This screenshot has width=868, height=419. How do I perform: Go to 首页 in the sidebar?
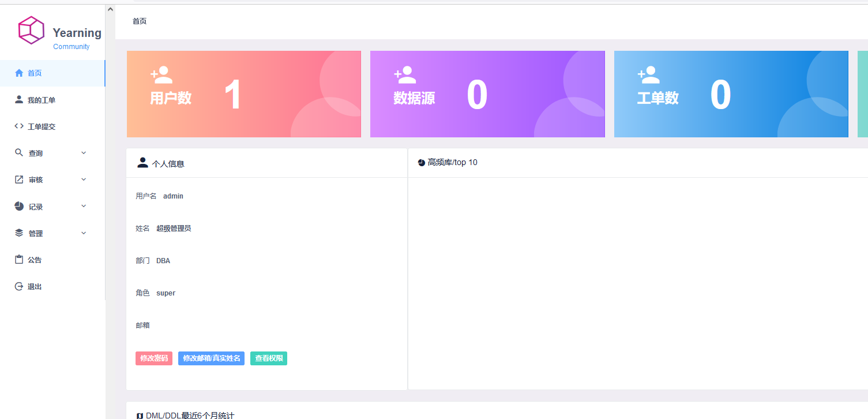pos(52,73)
